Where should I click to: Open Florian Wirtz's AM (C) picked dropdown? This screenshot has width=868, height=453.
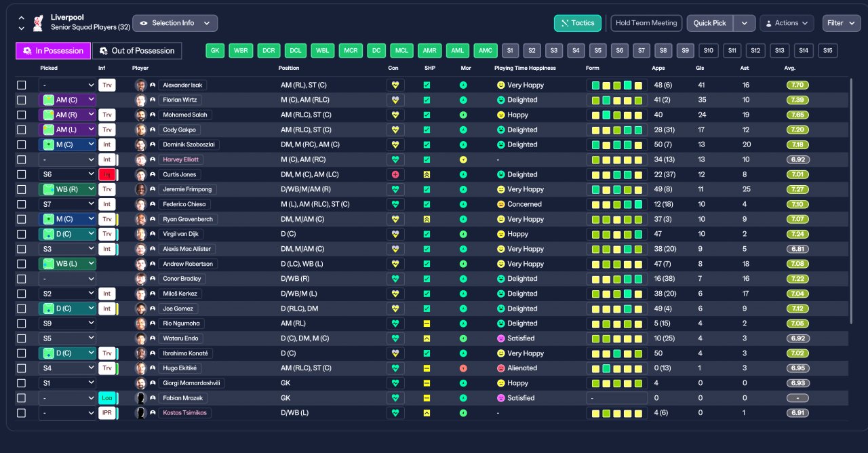tap(67, 100)
